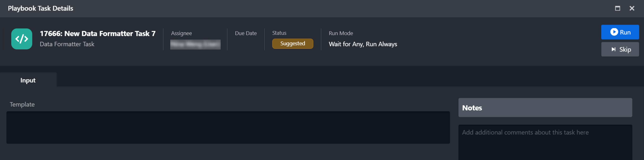This screenshot has width=644, height=160.
Task: Click the Assignee label
Action: 181,33
